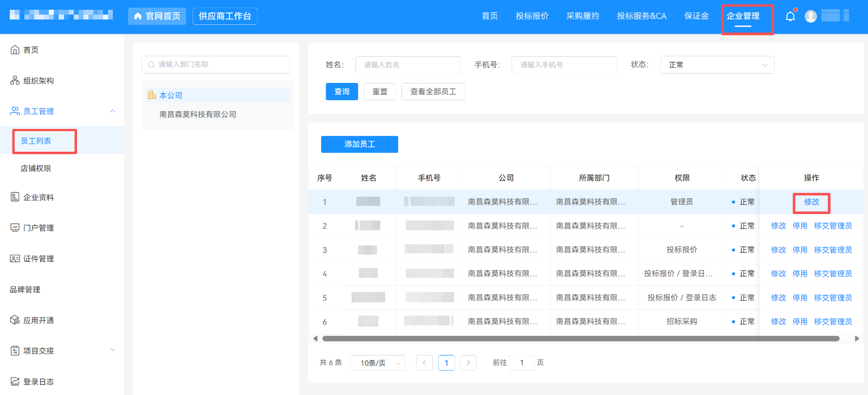Go to sidebar 首页 home icon
The image size is (868, 395).
coord(15,50)
